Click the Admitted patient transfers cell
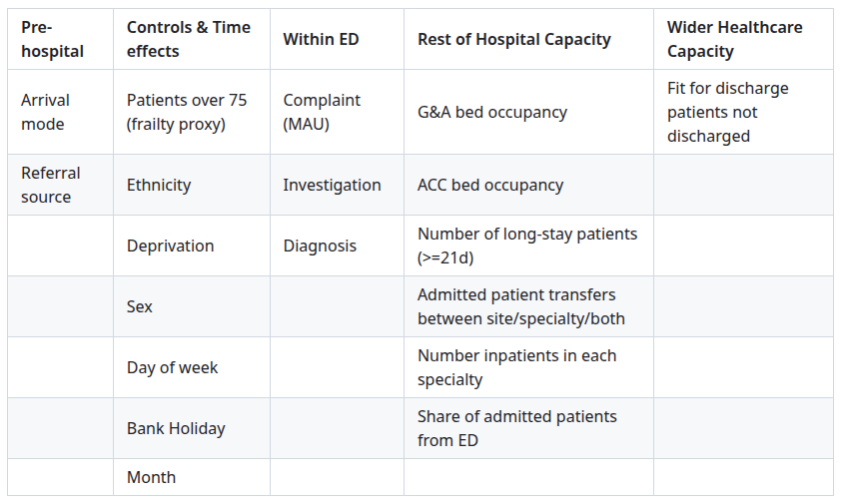 pos(521,306)
